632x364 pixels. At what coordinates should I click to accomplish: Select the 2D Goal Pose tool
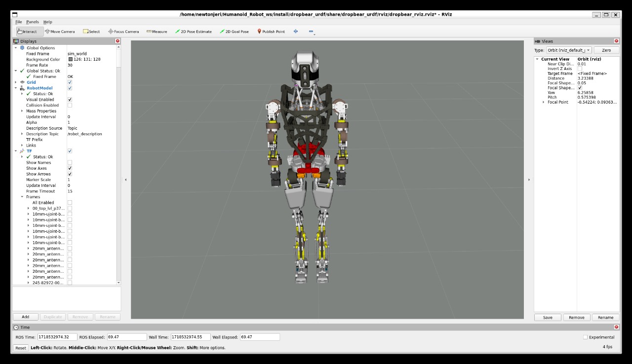pyautogui.click(x=234, y=32)
